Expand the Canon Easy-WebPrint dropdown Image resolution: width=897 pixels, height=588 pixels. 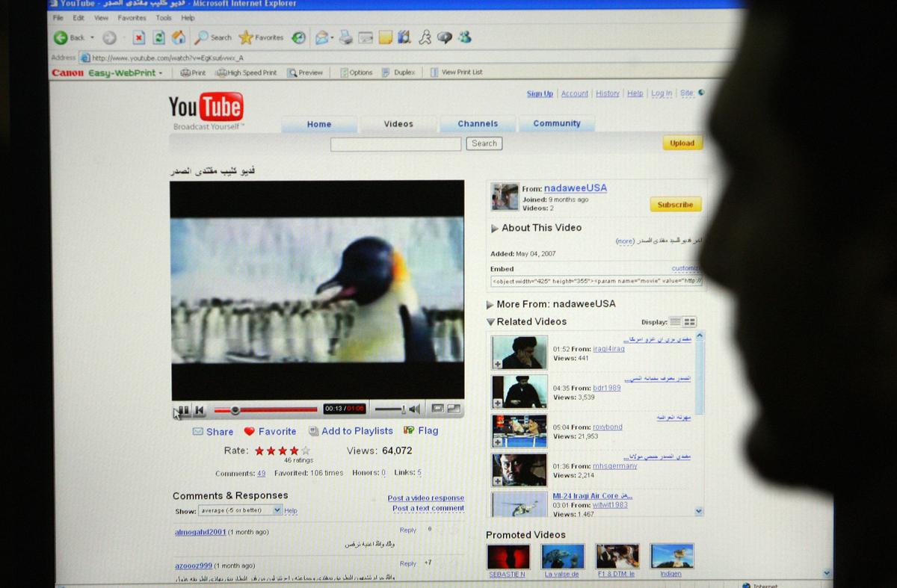tap(159, 72)
